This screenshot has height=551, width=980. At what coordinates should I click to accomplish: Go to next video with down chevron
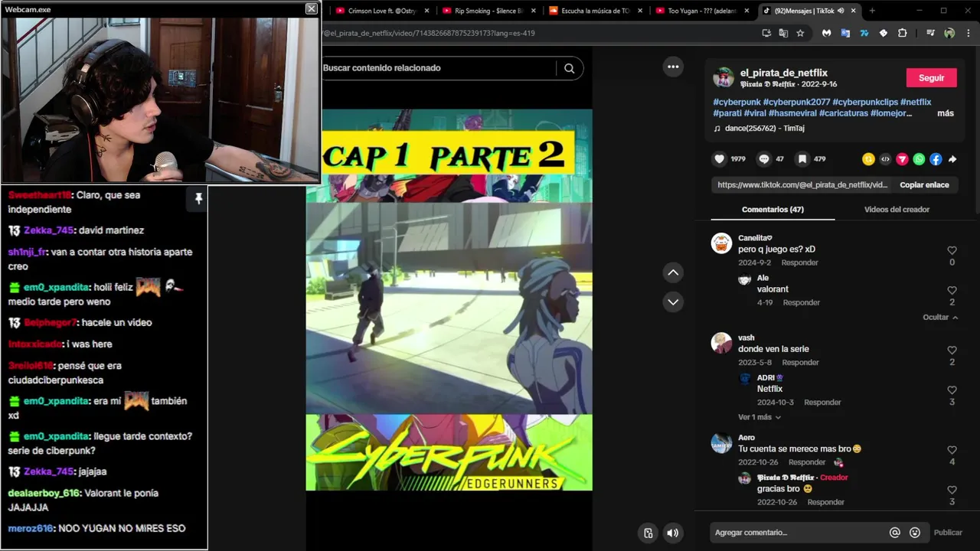(x=673, y=302)
